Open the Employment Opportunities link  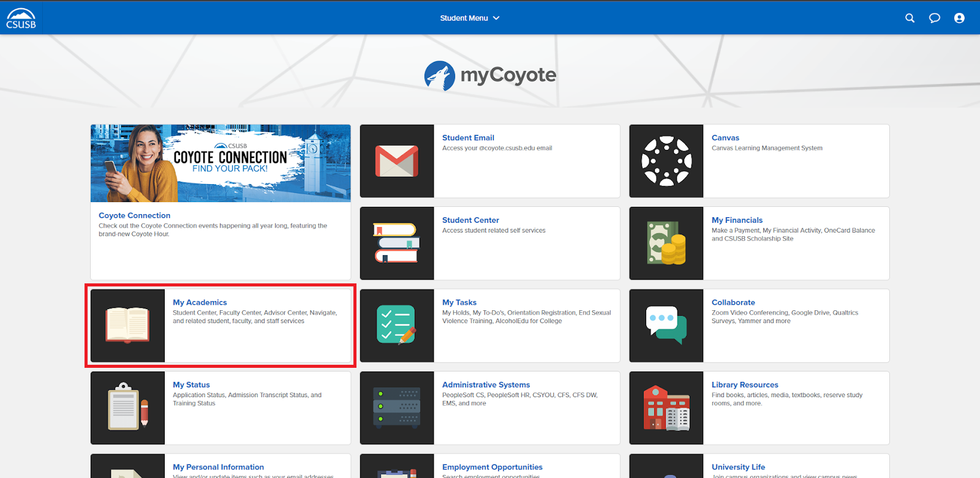tap(492, 467)
